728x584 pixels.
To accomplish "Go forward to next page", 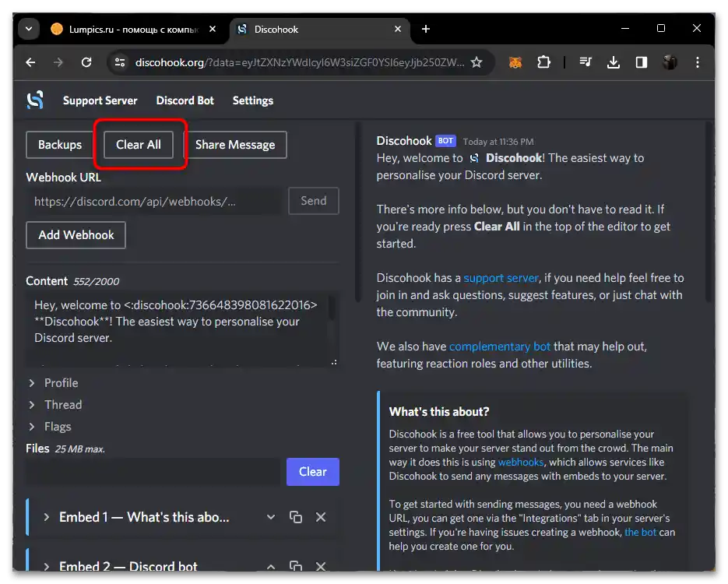I will point(58,62).
